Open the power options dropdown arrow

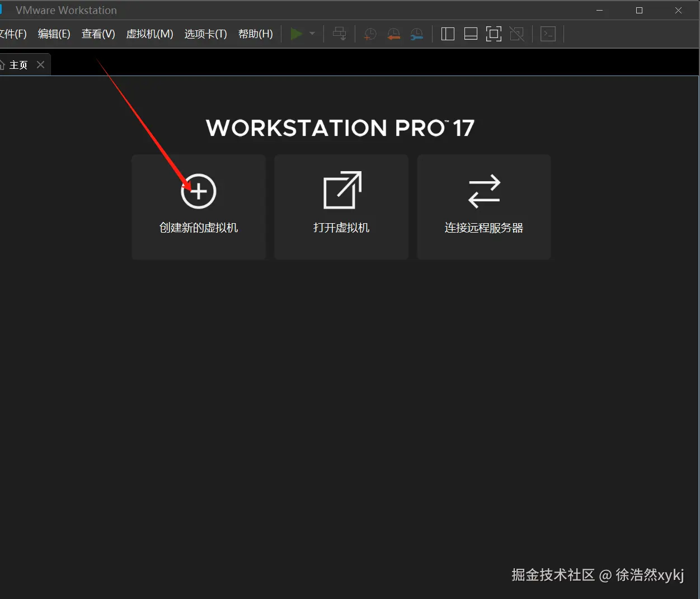pyautogui.click(x=312, y=34)
